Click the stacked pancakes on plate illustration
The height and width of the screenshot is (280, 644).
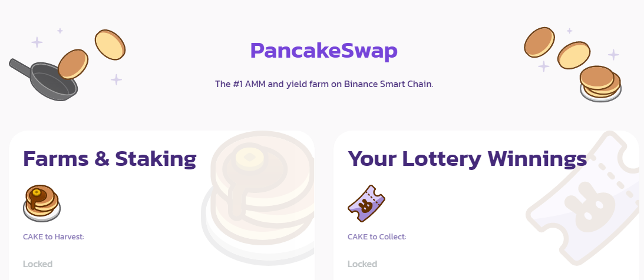point(600,84)
